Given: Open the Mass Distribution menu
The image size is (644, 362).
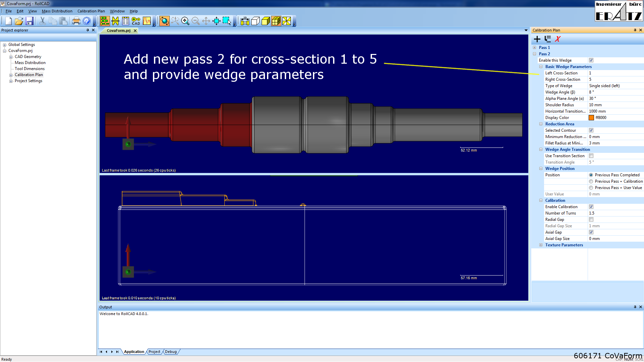Looking at the screenshot, I should pyautogui.click(x=57, y=11).
